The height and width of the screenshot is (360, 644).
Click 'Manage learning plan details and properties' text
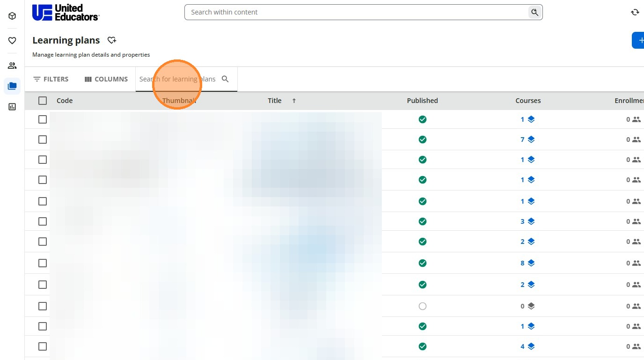click(x=91, y=55)
